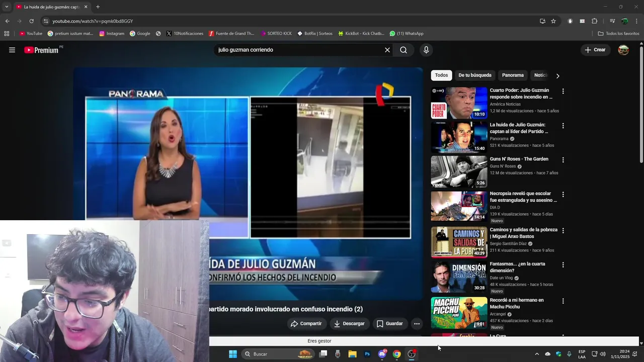Image resolution: width=644 pixels, height=362 pixels.
Task: Open the YouTube account avatar menu
Action: 623,50
